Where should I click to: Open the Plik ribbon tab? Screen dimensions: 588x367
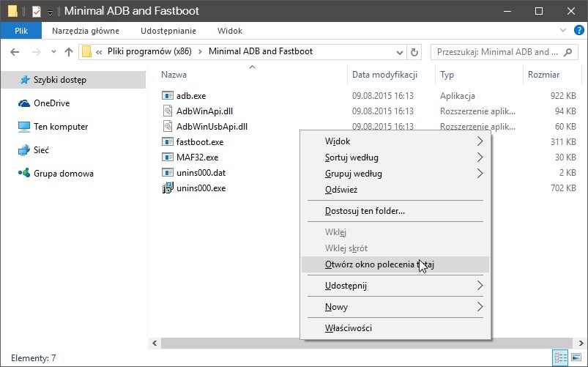(x=21, y=31)
